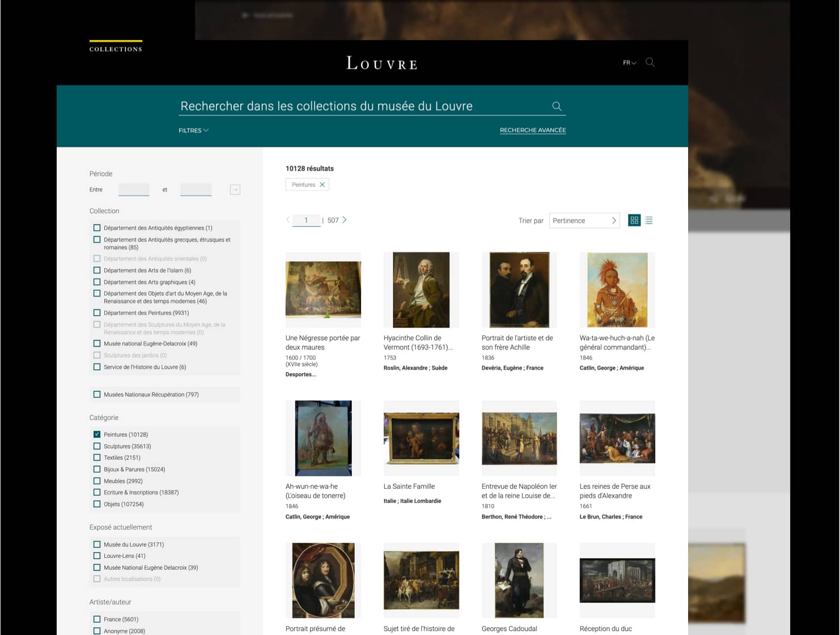Screen dimensions: 840x635
Task: Remove the Peintures filter tag
Action: pos(322,185)
